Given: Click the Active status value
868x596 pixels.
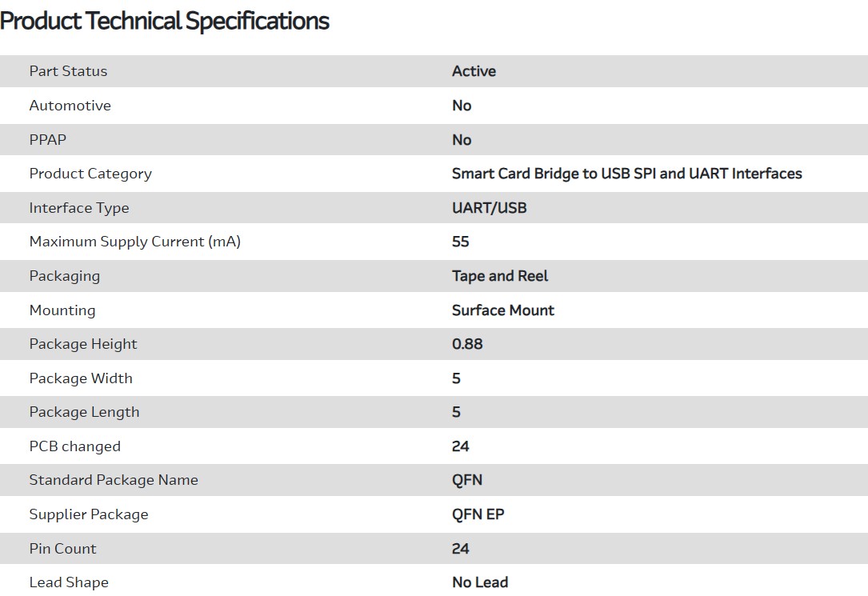Looking at the screenshot, I should (474, 71).
